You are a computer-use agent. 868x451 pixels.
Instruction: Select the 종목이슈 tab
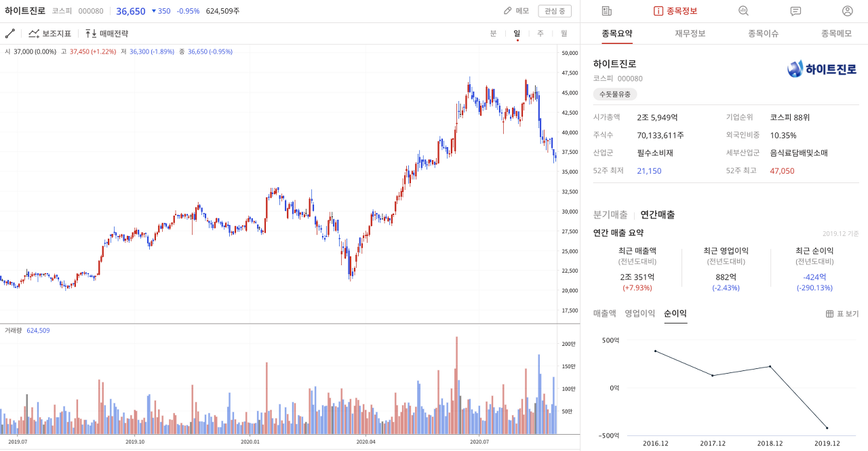coord(764,33)
